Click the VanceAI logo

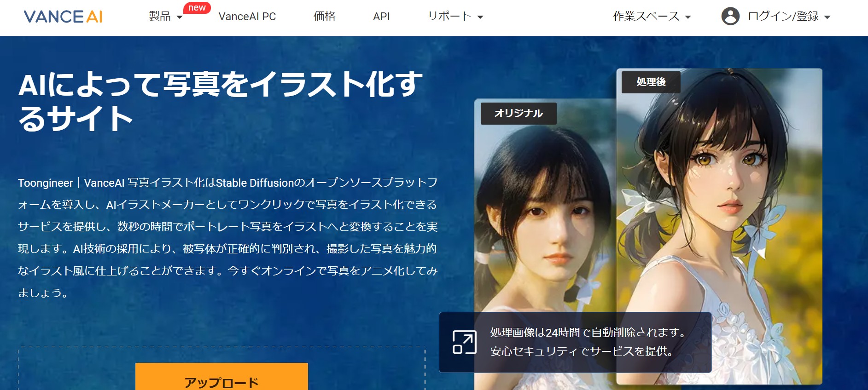tap(63, 17)
